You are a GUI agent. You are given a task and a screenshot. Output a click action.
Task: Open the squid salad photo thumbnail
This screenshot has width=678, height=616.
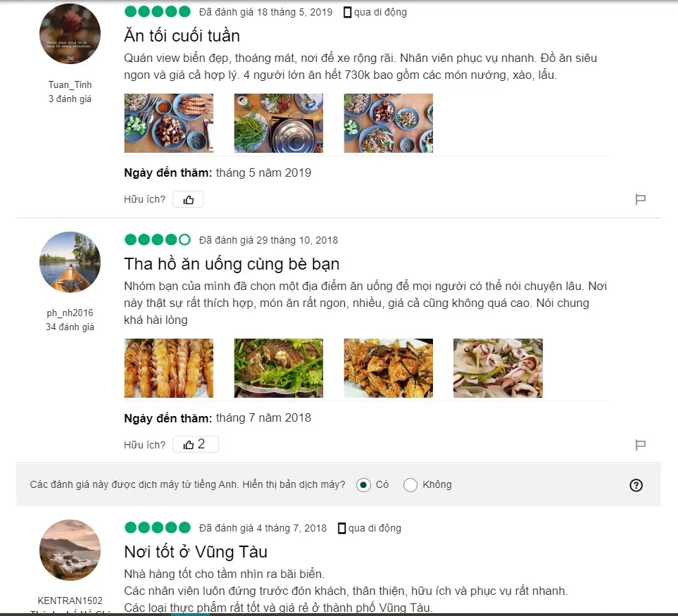[498, 368]
